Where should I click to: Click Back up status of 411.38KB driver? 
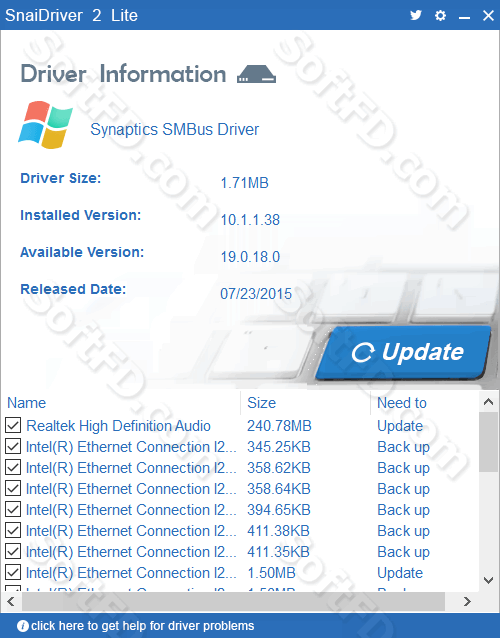tap(404, 531)
